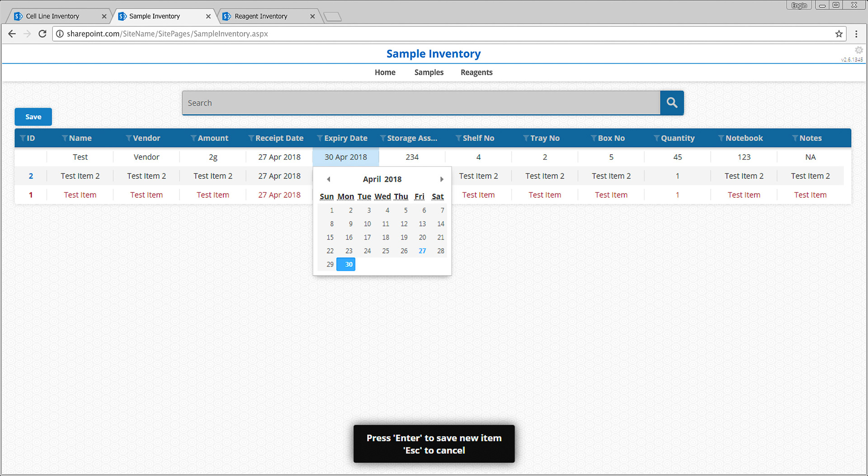
Task: Bookmark this page with the star
Action: (x=839, y=34)
